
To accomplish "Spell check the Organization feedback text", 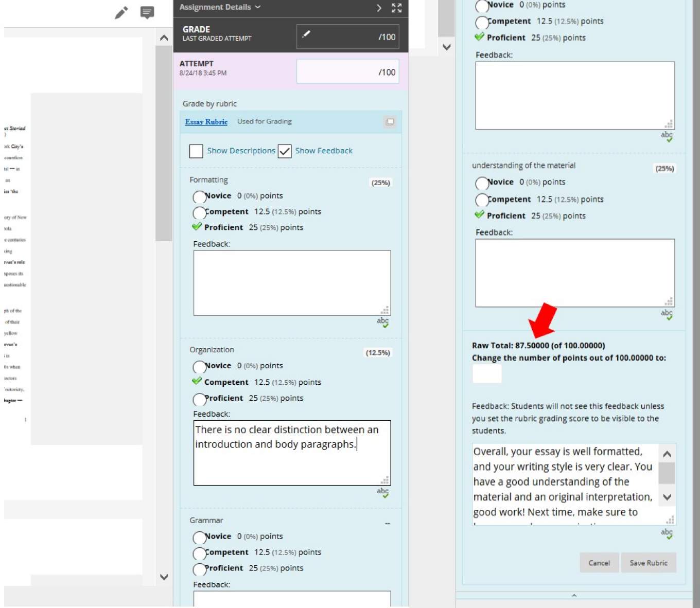I will click(383, 492).
